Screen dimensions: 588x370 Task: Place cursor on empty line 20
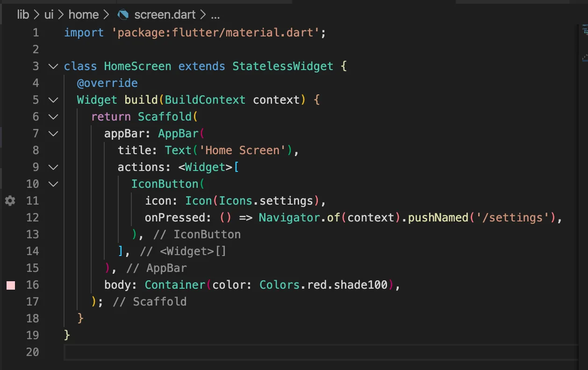[280, 352]
